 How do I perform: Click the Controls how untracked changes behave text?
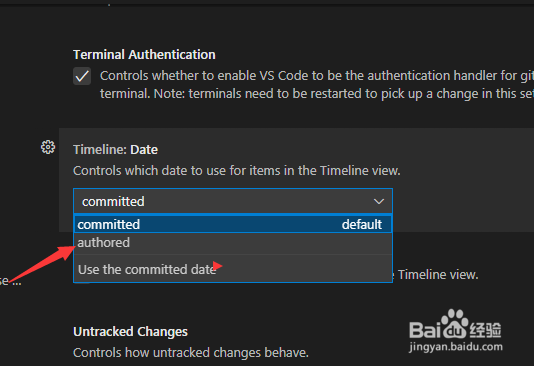(x=191, y=353)
